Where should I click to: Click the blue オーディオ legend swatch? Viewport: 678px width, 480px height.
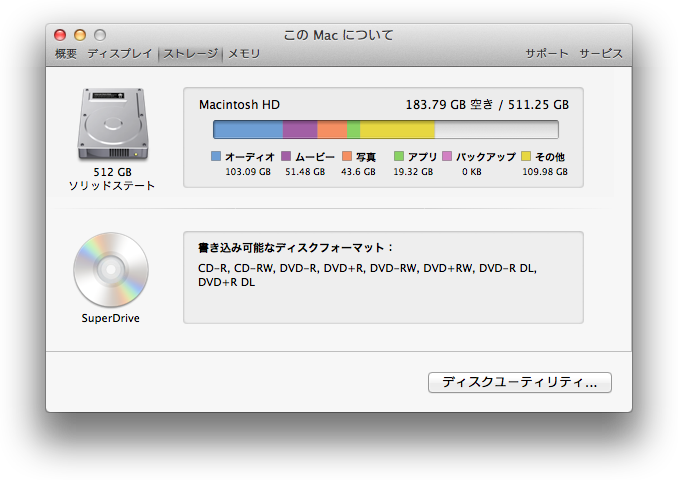tap(216, 156)
